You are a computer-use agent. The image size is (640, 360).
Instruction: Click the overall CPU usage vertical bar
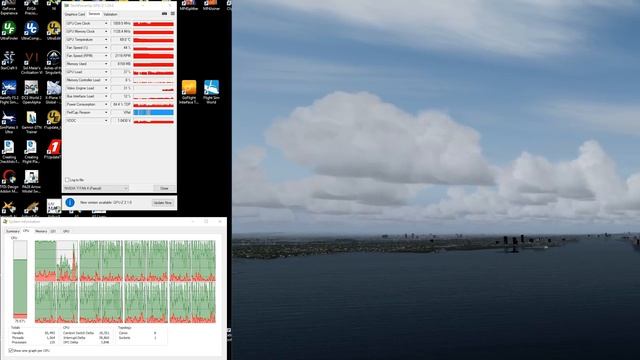(x=20, y=280)
